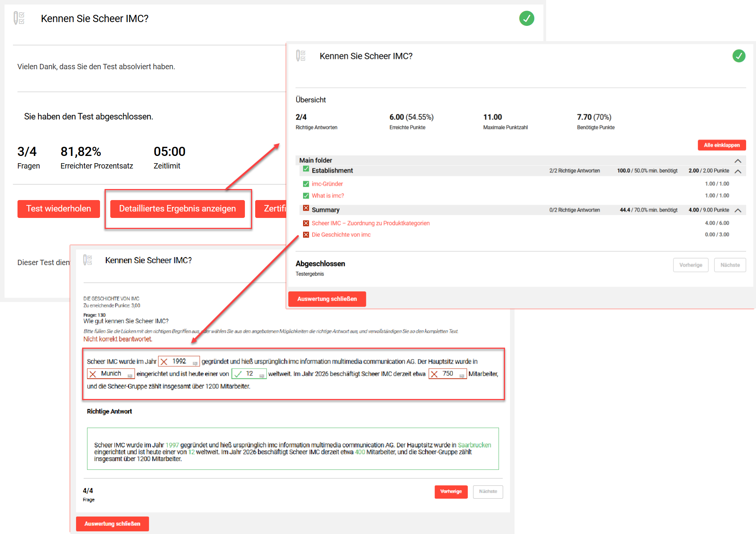This screenshot has width=756, height=534.
Task: Open the What is imc? question link
Action: [328, 195]
